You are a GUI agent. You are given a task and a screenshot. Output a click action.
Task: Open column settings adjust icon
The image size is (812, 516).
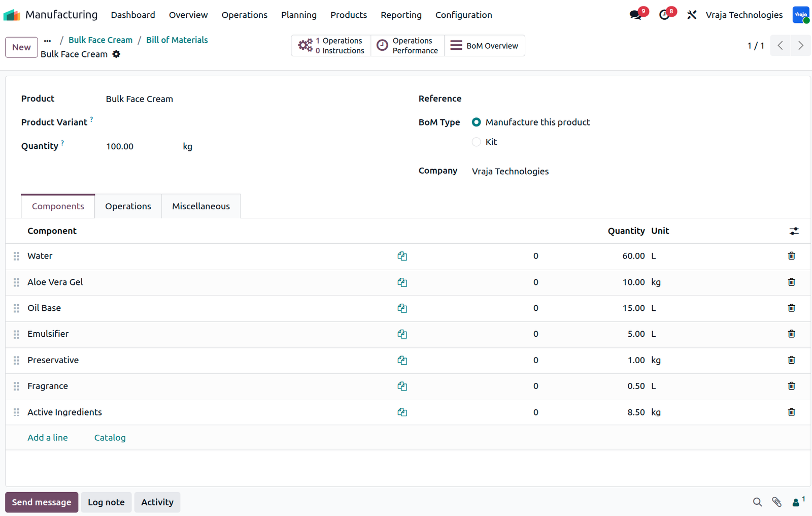pyautogui.click(x=794, y=231)
